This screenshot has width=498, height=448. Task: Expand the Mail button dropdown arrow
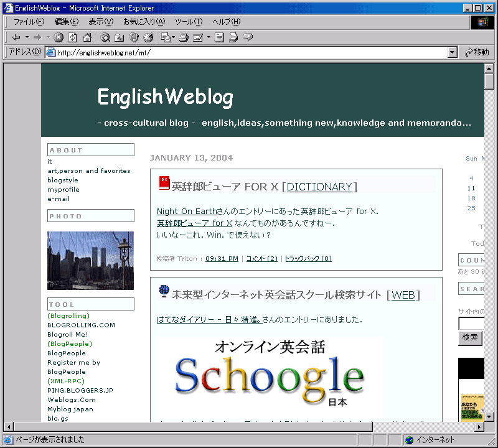pyautogui.click(x=174, y=37)
